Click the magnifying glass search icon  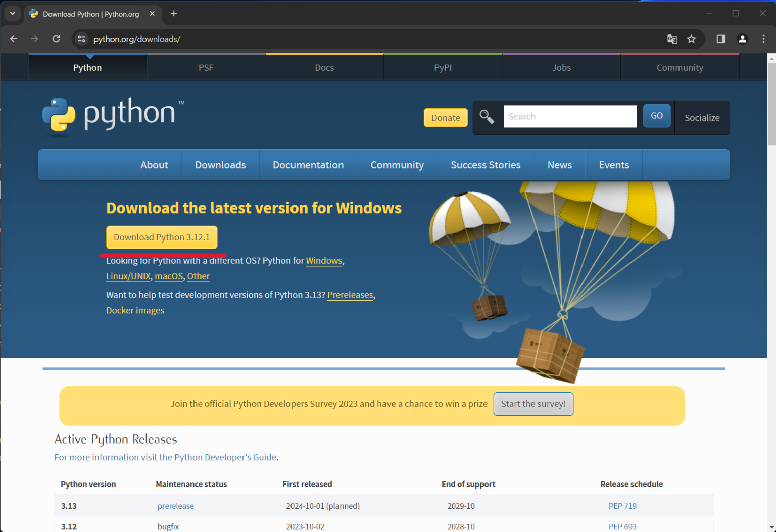[x=487, y=117]
